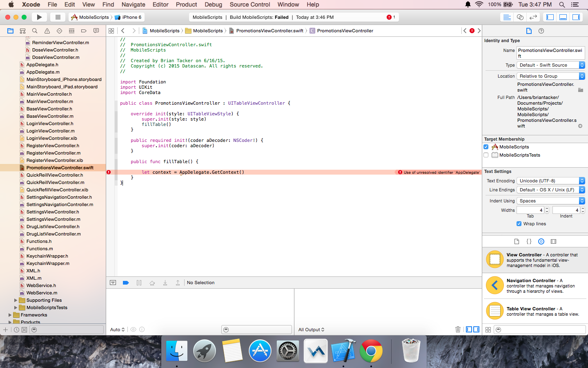The height and width of the screenshot is (368, 588).
Task: Show the File inspector
Action: (529, 31)
